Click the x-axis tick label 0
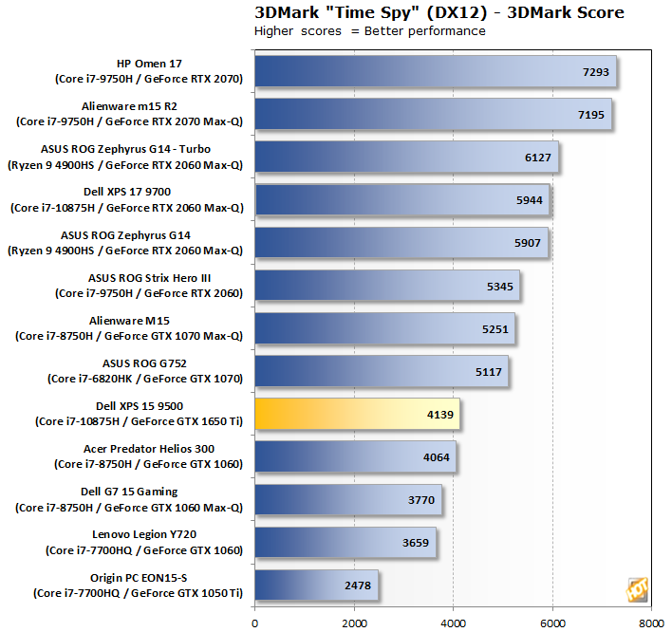Image resolution: width=672 pixels, height=632 pixels. click(x=255, y=623)
